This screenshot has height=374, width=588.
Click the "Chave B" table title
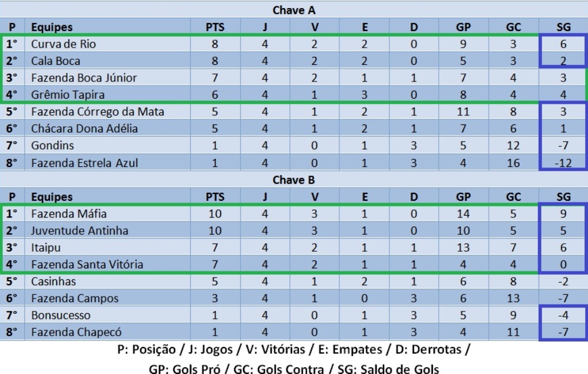pos(294,180)
